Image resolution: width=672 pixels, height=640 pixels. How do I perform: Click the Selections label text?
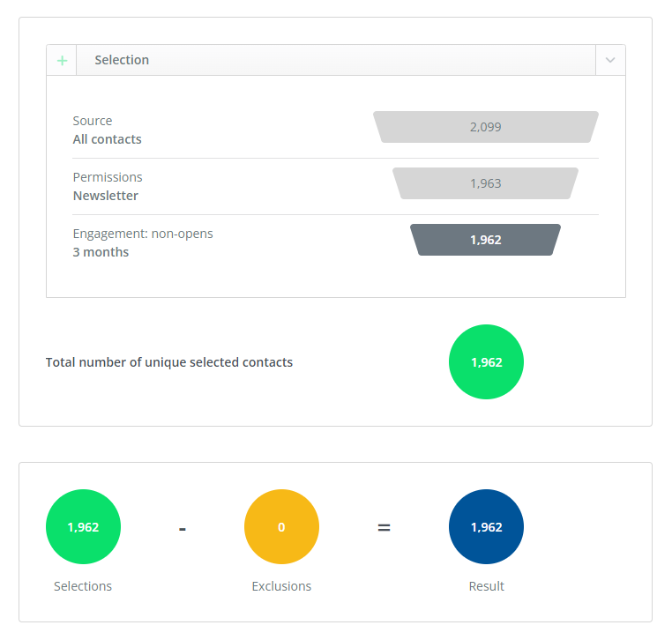click(x=83, y=586)
